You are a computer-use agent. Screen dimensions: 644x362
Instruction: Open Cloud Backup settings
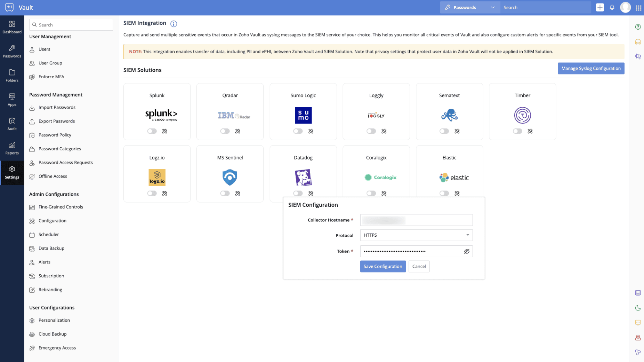click(52, 334)
